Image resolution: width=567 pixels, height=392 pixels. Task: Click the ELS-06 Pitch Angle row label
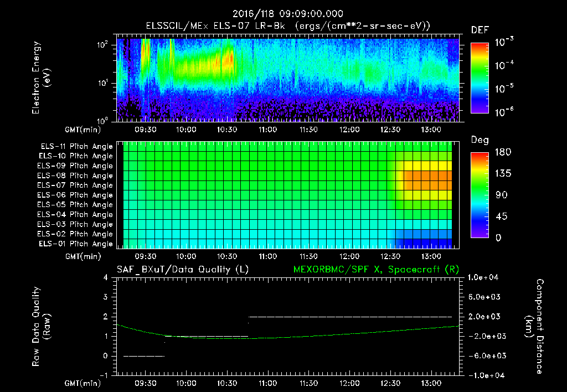75,195
